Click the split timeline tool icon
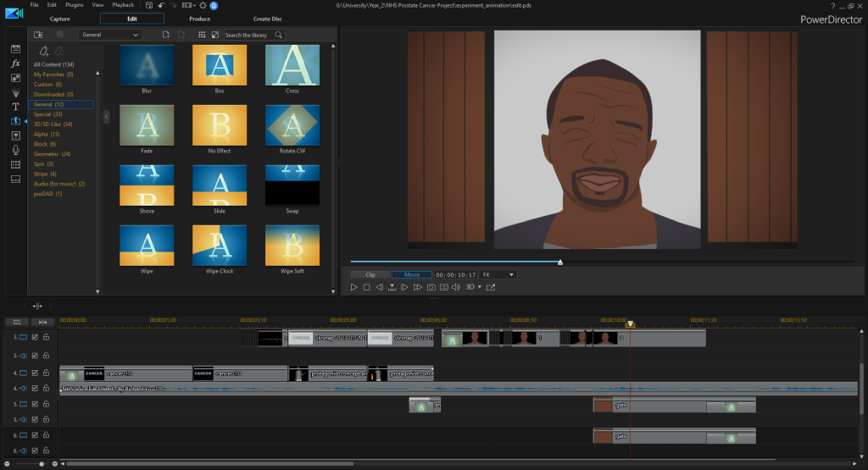 pyautogui.click(x=37, y=306)
